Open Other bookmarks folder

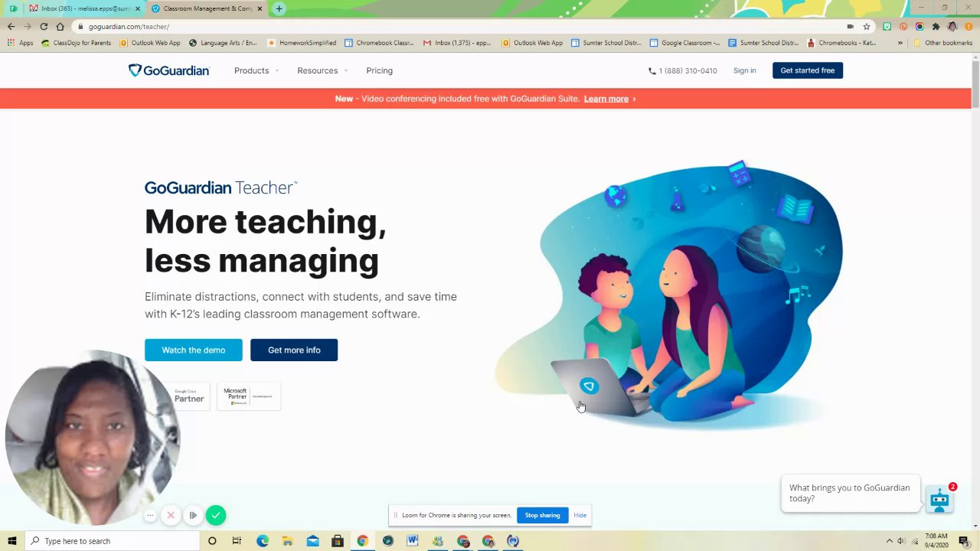coord(942,43)
